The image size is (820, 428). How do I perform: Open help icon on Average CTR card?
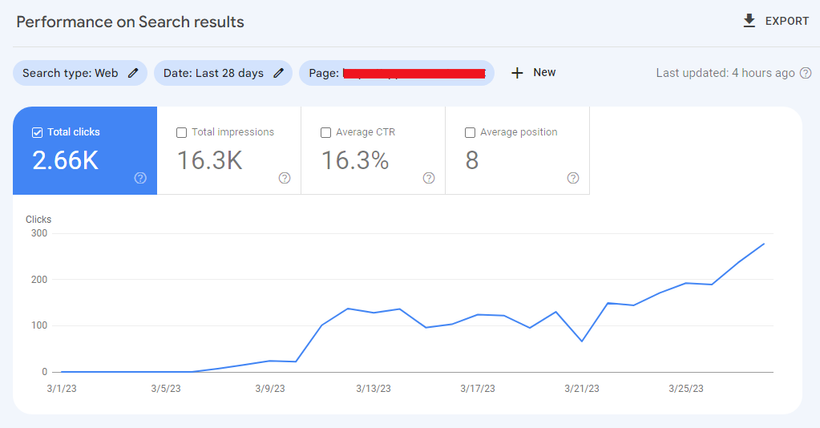[429, 178]
